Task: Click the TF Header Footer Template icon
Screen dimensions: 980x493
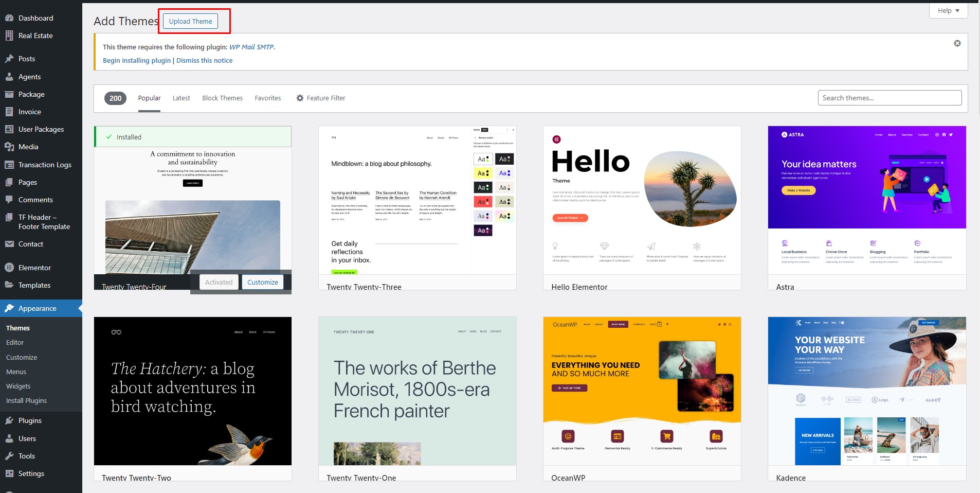Action: (x=9, y=217)
